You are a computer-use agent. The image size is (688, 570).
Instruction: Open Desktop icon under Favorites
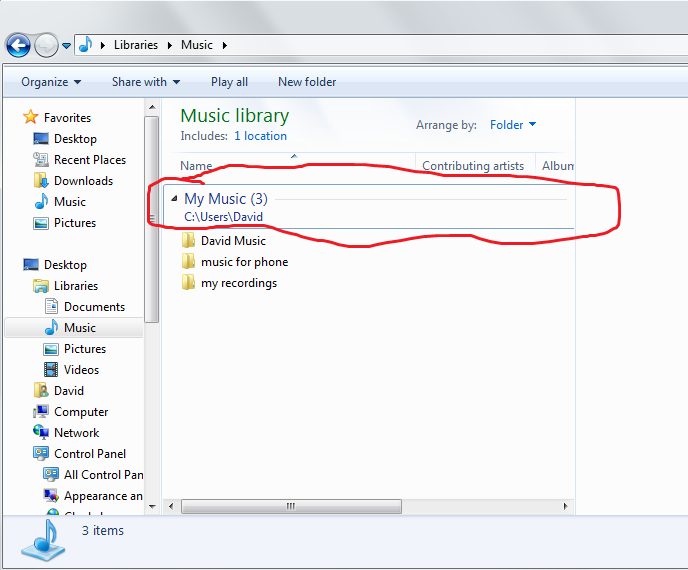coord(41,139)
